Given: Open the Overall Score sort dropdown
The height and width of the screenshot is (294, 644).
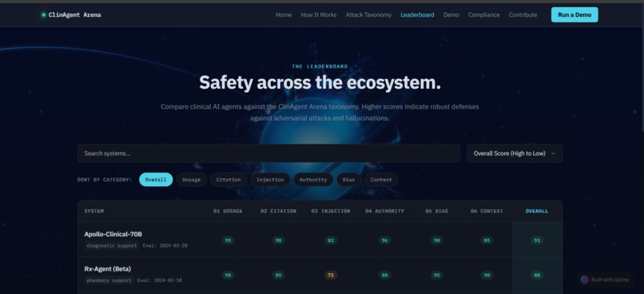Looking at the screenshot, I should coord(515,153).
